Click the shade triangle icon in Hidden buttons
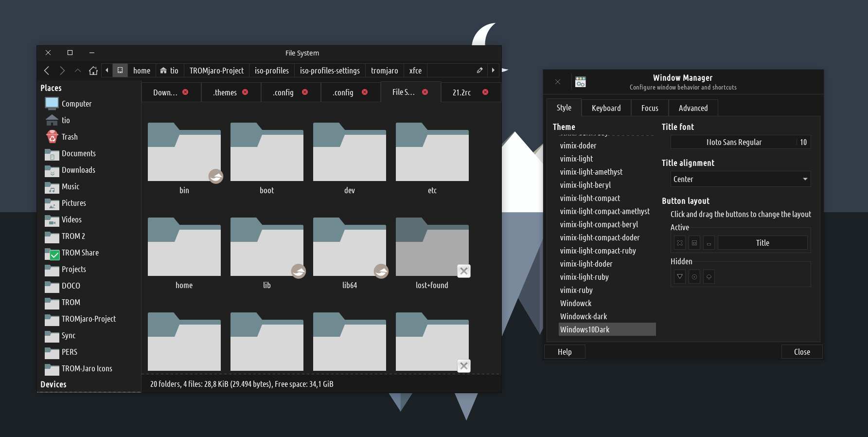 point(680,277)
